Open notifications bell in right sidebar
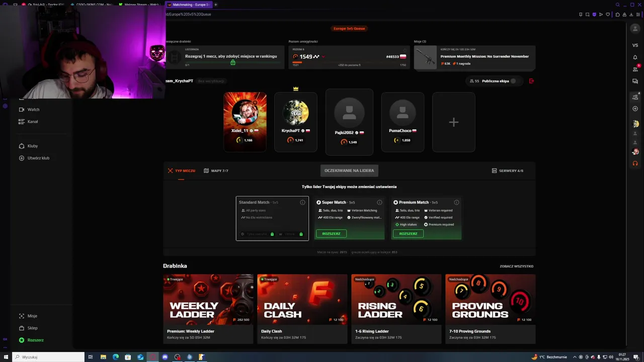The height and width of the screenshot is (362, 644). pyautogui.click(x=635, y=57)
